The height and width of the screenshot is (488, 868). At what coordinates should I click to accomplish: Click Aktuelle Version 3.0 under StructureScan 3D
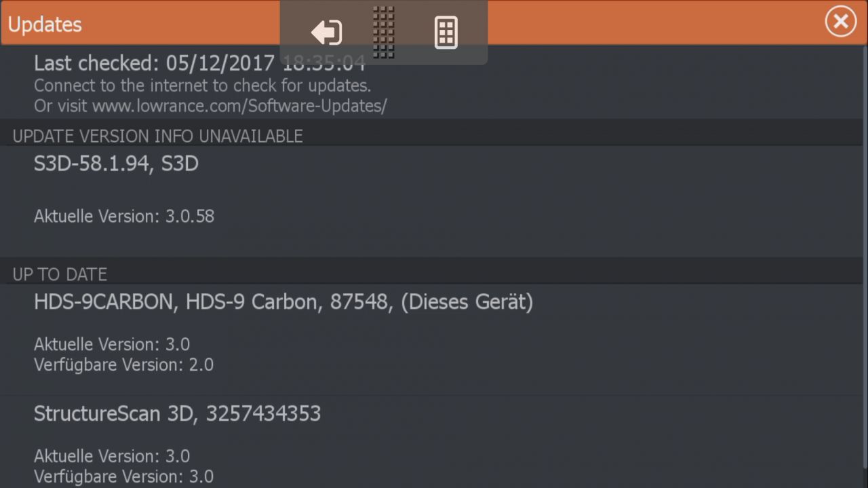pyautogui.click(x=112, y=455)
